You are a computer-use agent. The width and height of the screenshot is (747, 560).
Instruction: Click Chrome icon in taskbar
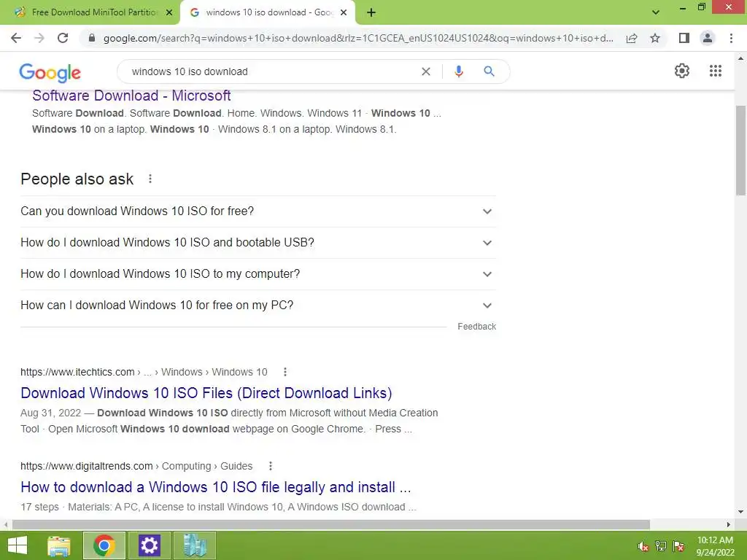coord(104,545)
